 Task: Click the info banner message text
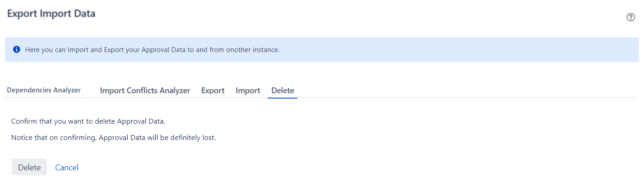(x=152, y=50)
